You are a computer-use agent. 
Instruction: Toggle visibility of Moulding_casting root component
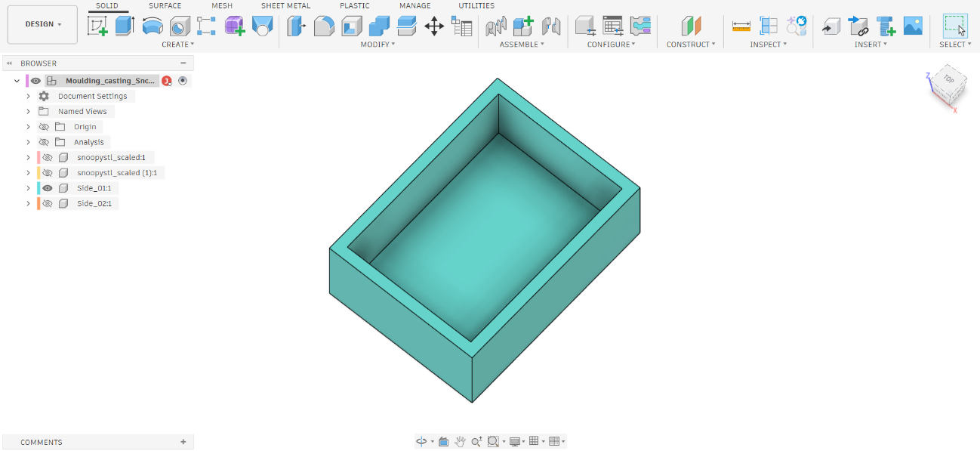click(x=35, y=81)
